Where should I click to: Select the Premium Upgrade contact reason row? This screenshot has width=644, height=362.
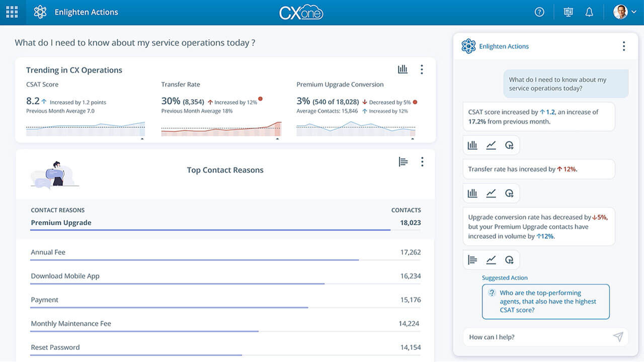tap(225, 223)
